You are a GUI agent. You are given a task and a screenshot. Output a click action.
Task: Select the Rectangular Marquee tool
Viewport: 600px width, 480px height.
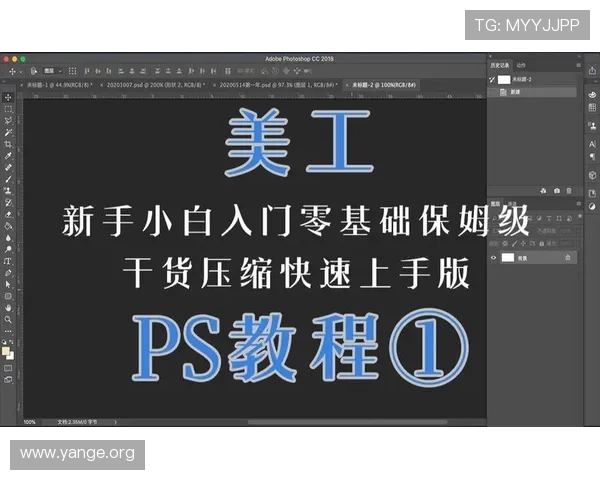8,109
